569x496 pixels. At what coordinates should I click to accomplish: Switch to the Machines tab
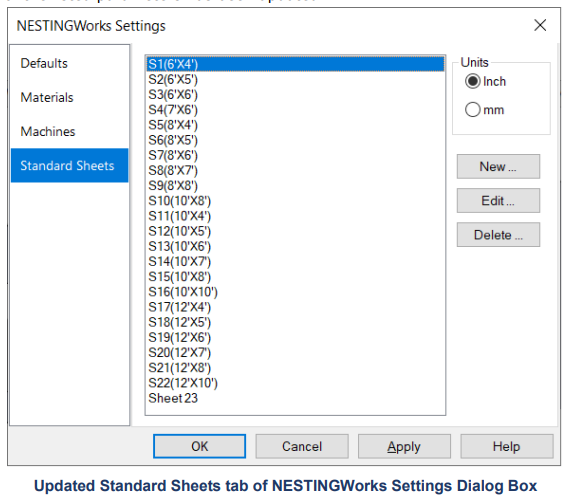coord(69,131)
